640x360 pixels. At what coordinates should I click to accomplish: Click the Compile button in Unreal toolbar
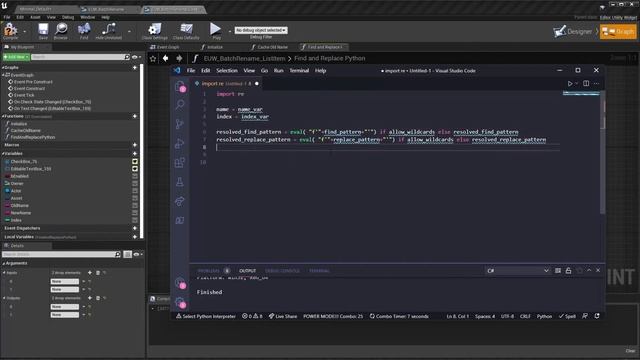coord(10,31)
